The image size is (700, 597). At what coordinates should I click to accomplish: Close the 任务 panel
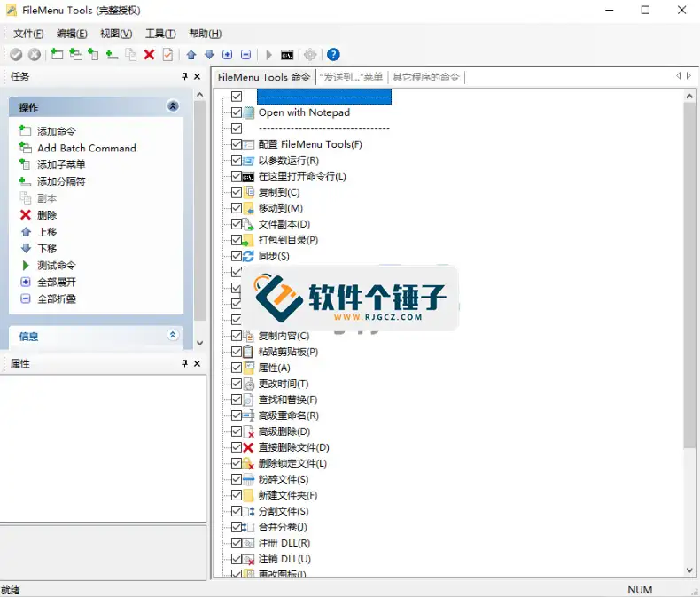click(x=197, y=76)
